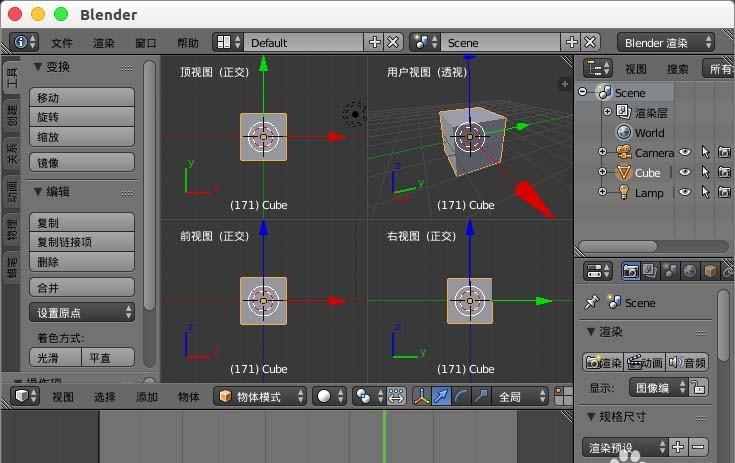Screen dimensions: 735x463
Task: Click the plus corner in user perspective view
Action: tap(565, 84)
